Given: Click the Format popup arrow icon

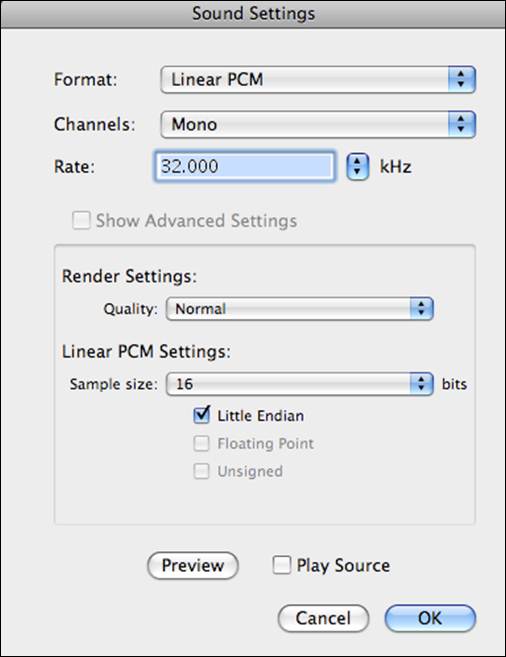Looking at the screenshot, I should pos(462,79).
